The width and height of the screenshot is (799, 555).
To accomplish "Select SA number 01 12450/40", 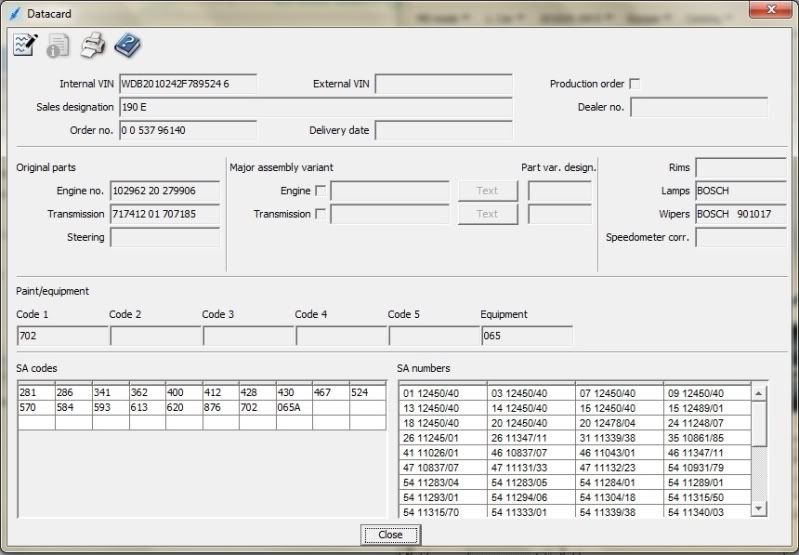I will (x=443, y=393).
